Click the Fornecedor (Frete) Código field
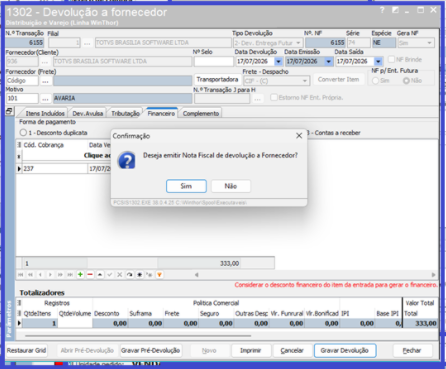446x369 pixels. point(22,81)
